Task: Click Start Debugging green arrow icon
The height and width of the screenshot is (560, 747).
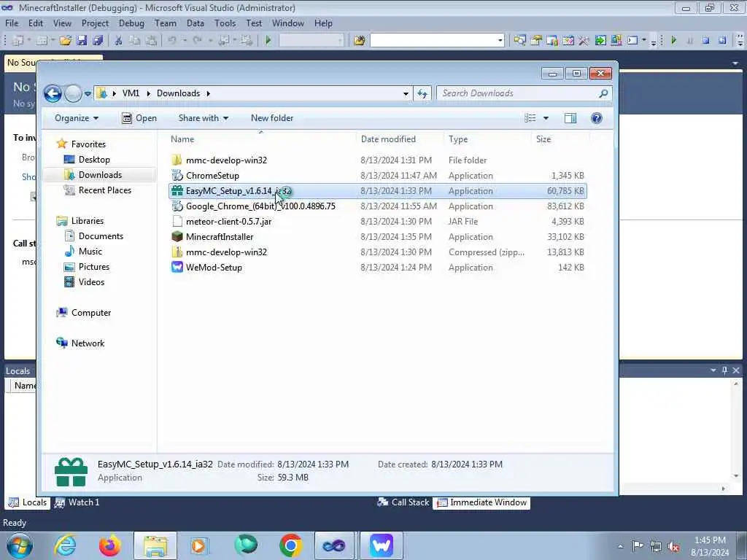Action: click(x=268, y=41)
